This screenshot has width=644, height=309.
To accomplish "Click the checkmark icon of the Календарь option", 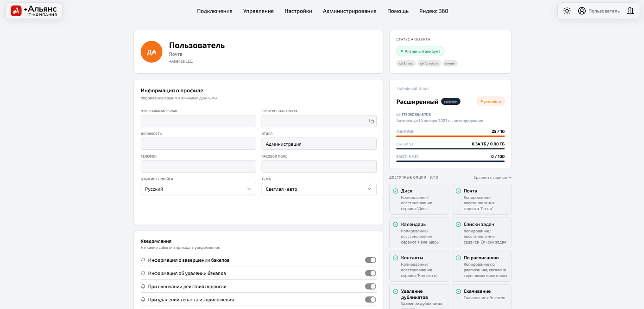I will point(395,224).
